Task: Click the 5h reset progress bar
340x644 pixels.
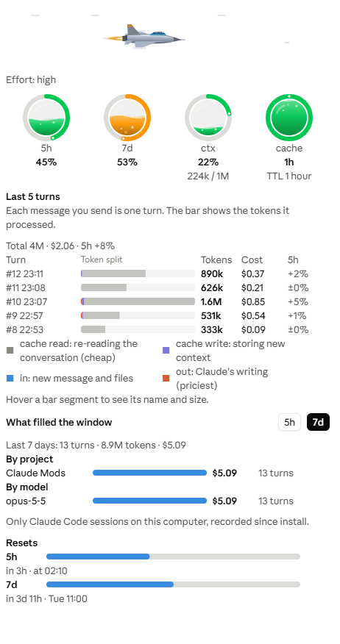Action: pyautogui.click(x=173, y=557)
